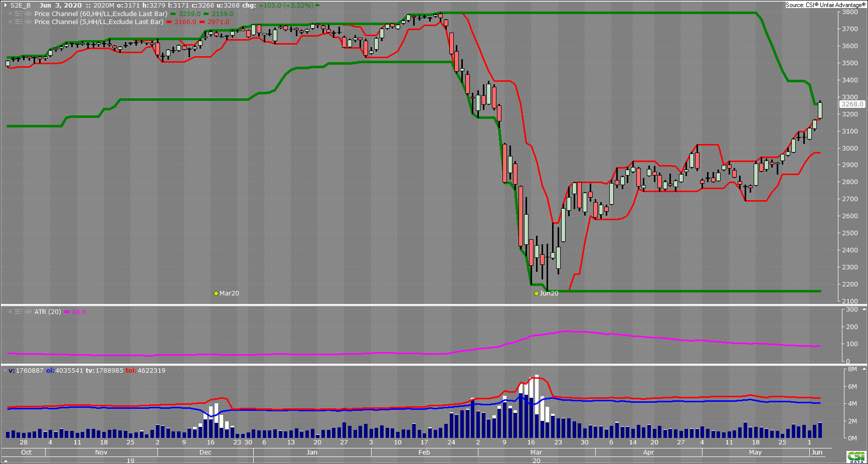Screen dimensions: 868x464
Task: Click the Dec month on timeline
Action: point(206,452)
